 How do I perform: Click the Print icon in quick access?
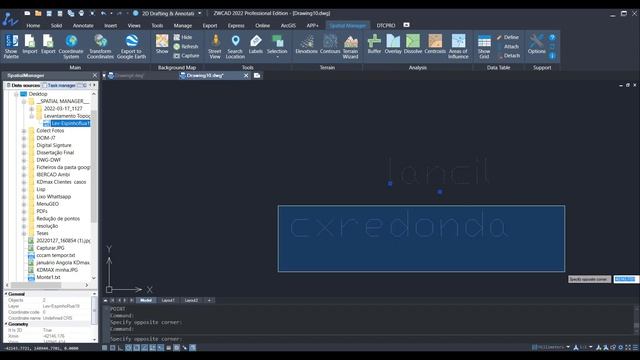[x=81, y=13]
